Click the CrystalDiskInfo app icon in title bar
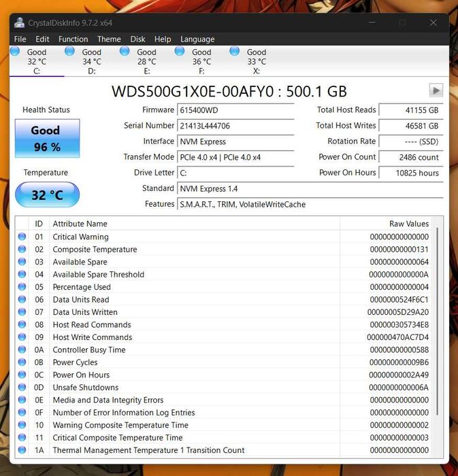The width and height of the screenshot is (458, 476). [20, 22]
